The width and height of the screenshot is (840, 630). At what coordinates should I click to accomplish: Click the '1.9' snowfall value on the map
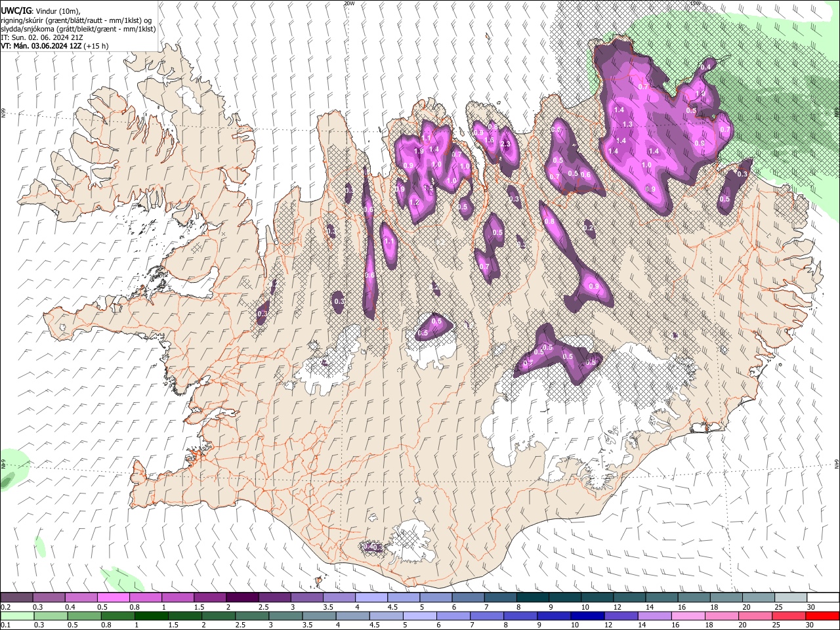(x=419, y=152)
